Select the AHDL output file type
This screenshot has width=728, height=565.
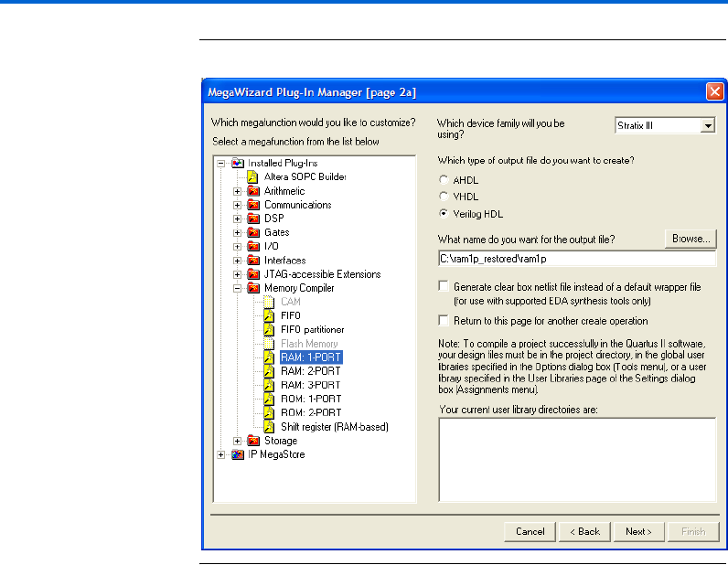(x=444, y=180)
